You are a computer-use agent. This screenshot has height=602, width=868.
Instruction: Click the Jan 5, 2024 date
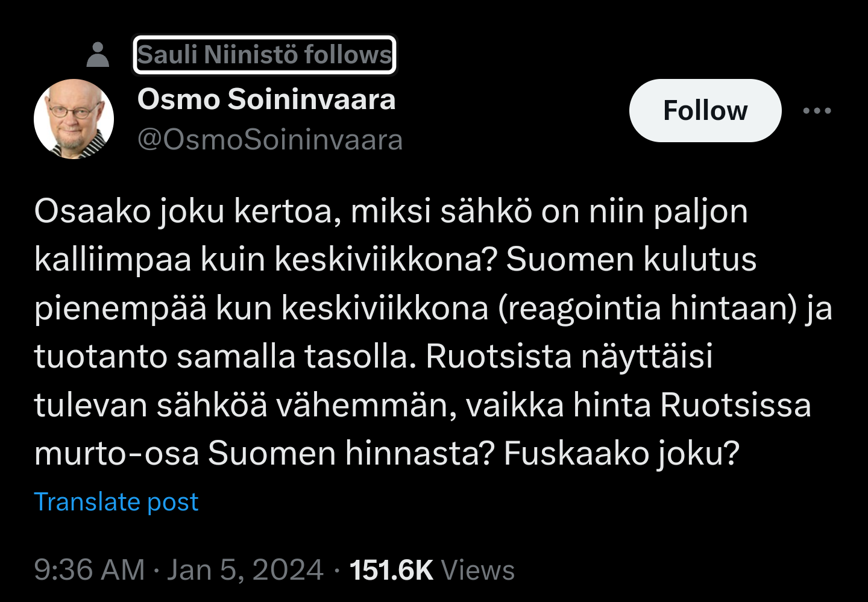coord(245,570)
